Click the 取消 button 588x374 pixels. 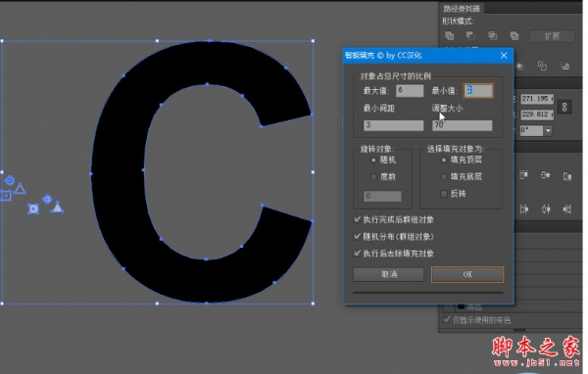click(389, 274)
